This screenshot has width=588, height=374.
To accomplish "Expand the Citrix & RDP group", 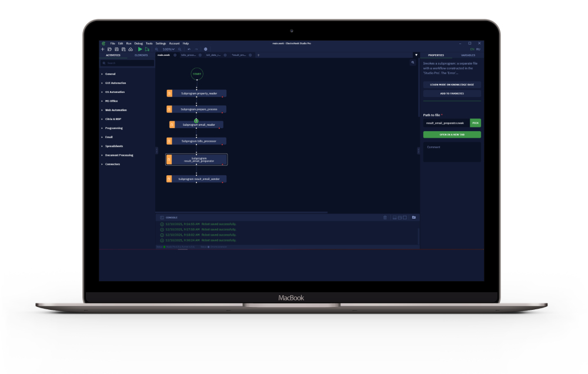I will click(x=113, y=119).
